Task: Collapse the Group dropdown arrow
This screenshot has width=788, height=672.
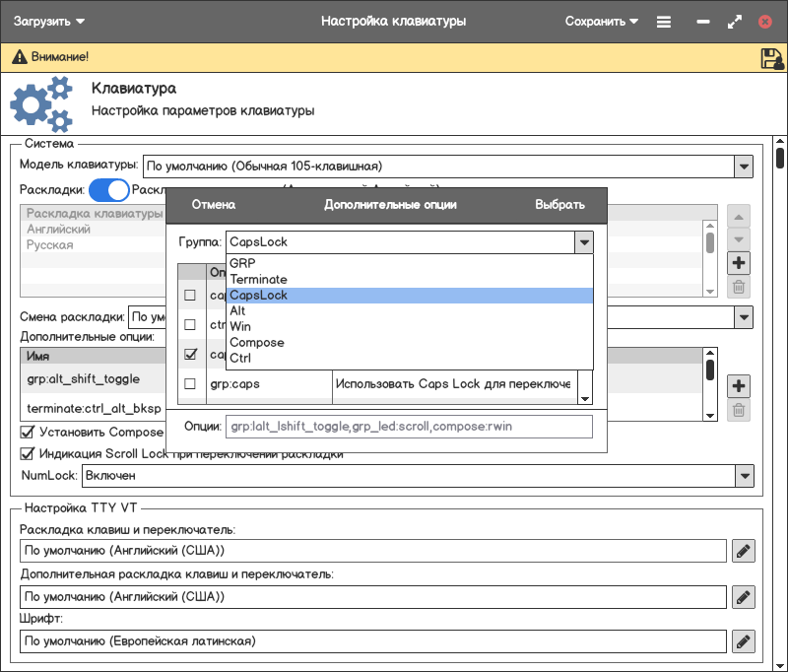Action: point(584,242)
